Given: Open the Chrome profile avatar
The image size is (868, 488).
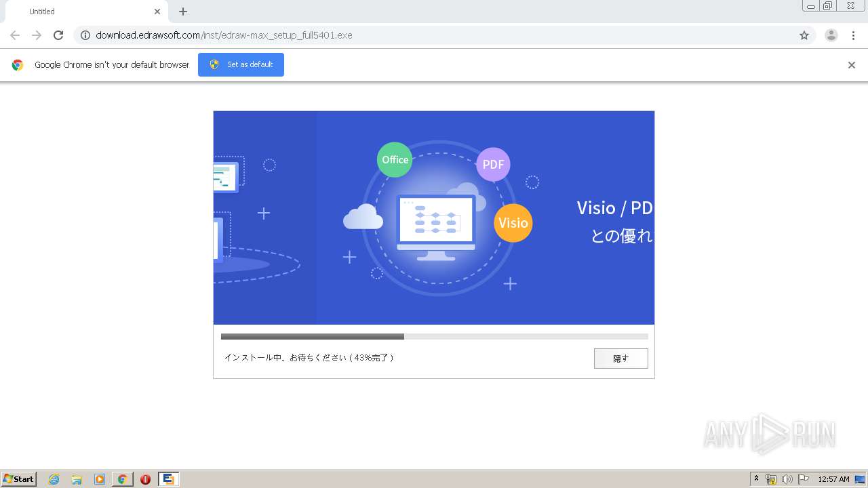Looking at the screenshot, I should click(x=831, y=35).
